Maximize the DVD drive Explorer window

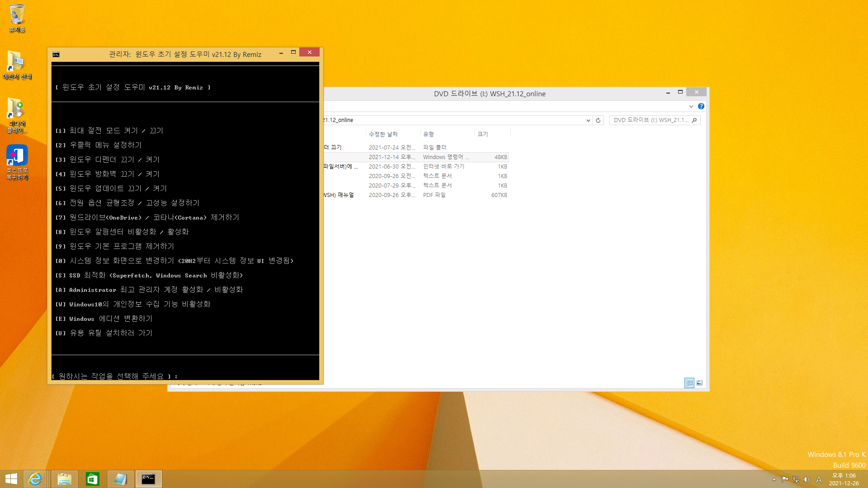680,92
